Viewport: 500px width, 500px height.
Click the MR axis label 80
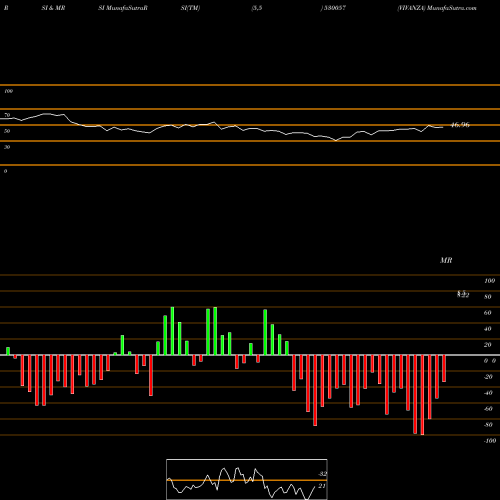coord(488,297)
